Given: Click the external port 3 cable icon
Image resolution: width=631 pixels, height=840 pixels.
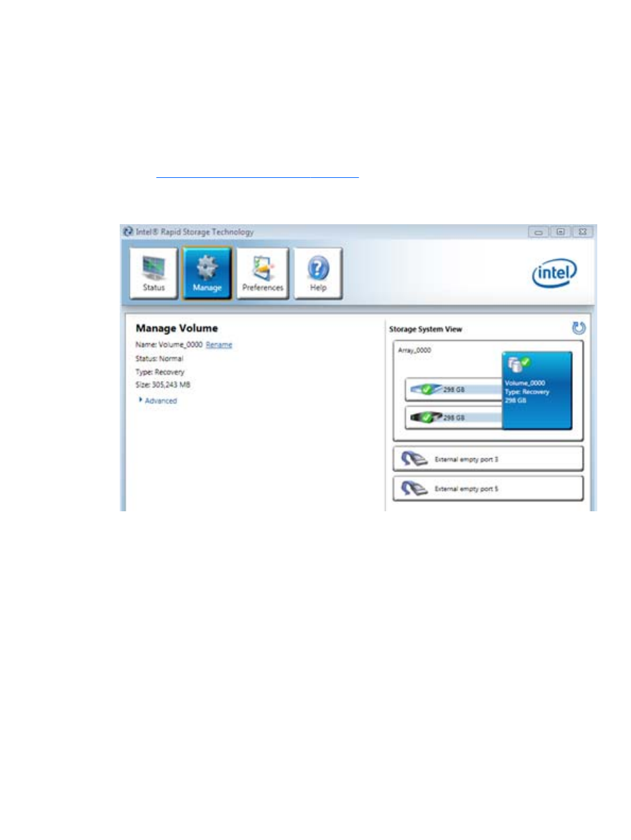Looking at the screenshot, I should (x=414, y=458).
